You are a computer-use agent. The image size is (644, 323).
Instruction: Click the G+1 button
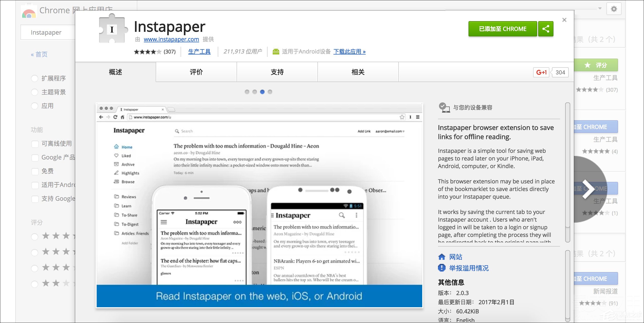(x=541, y=72)
